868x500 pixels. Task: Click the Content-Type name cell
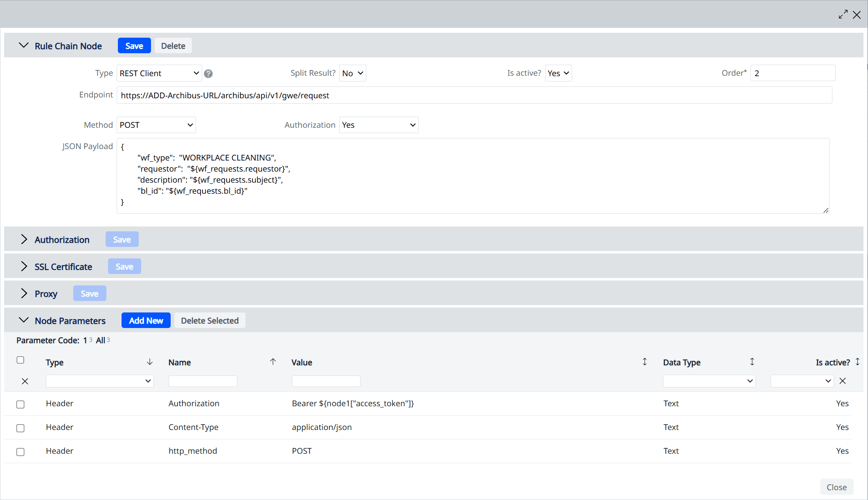click(x=193, y=427)
